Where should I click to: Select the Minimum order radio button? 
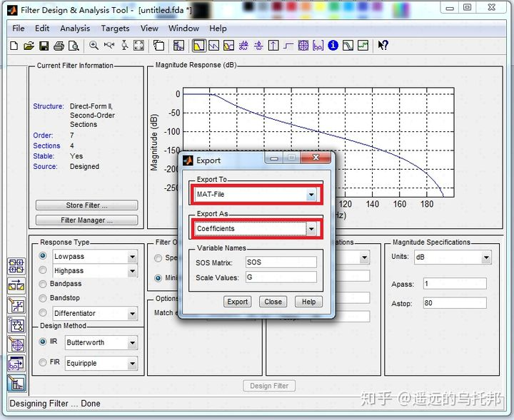tap(158, 278)
